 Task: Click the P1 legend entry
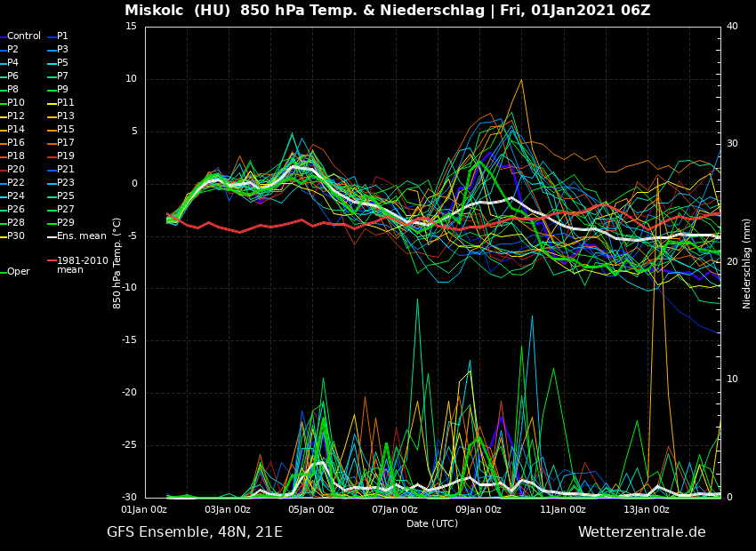coord(62,36)
